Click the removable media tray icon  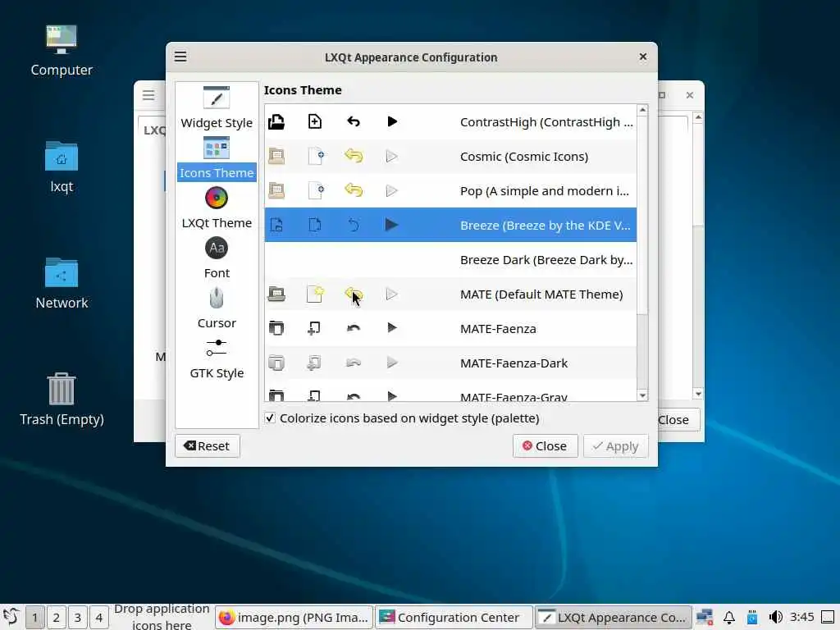(752, 617)
